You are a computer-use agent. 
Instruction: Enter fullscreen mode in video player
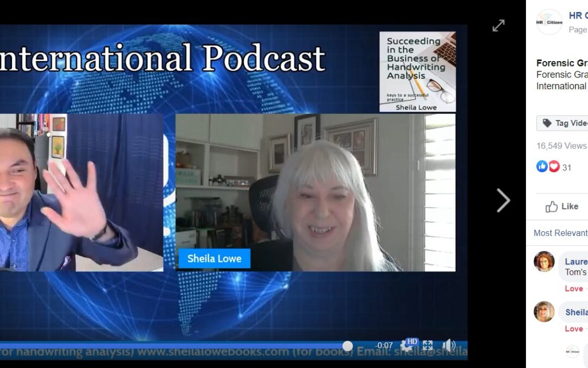(428, 345)
